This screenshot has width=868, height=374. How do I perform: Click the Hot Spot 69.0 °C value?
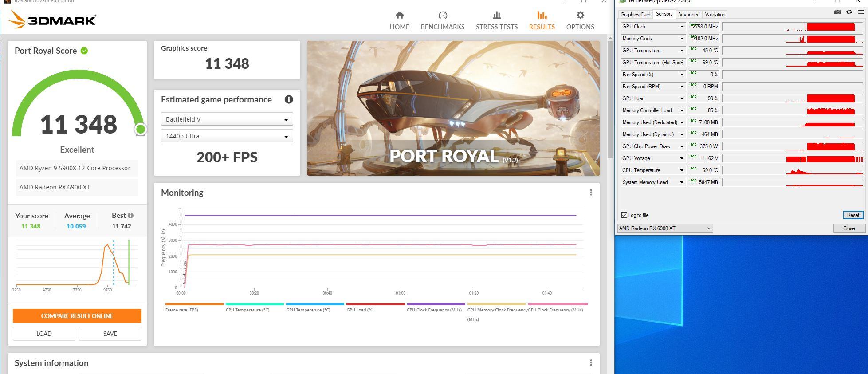tap(704, 63)
